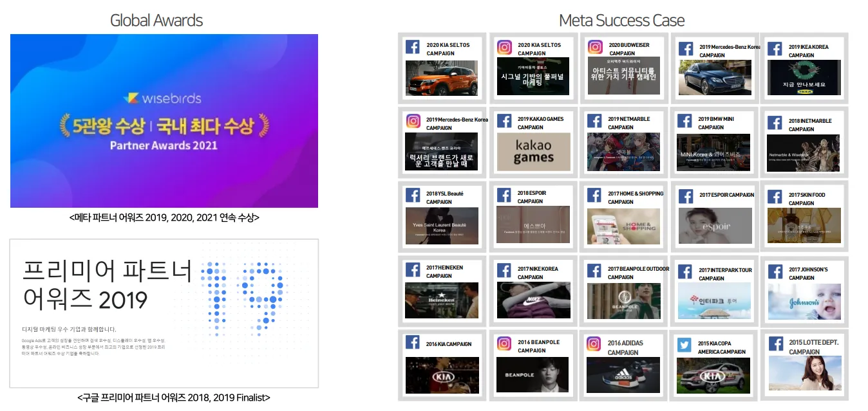Open the 2018 ESPOIR campaign thumbnail

pyautogui.click(x=533, y=224)
